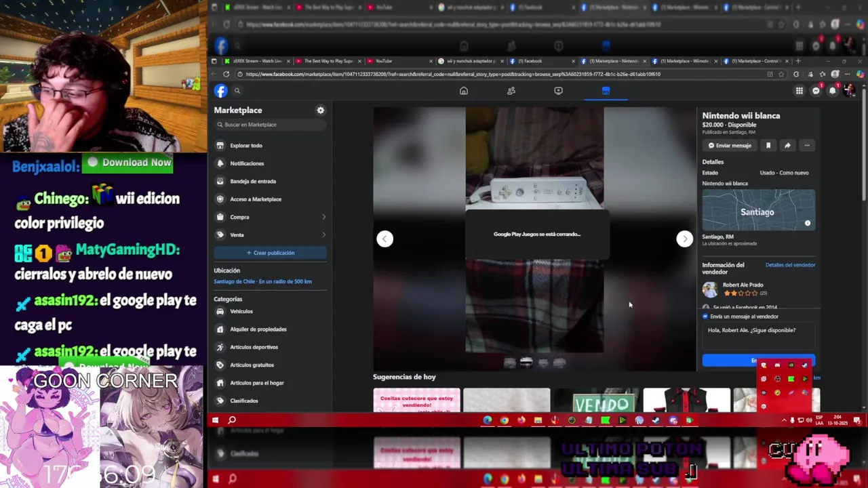The width and height of the screenshot is (868, 488).
Task: Expand the Compra section
Action: click(270, 217)
